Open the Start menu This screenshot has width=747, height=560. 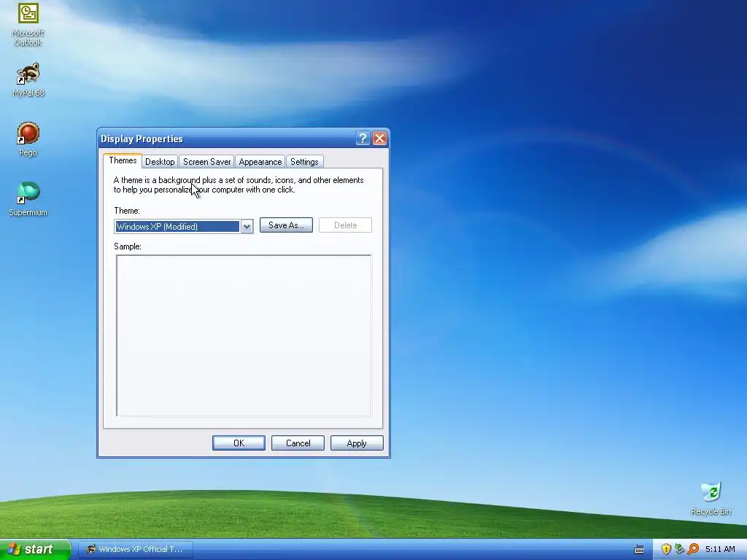point(35,549)
